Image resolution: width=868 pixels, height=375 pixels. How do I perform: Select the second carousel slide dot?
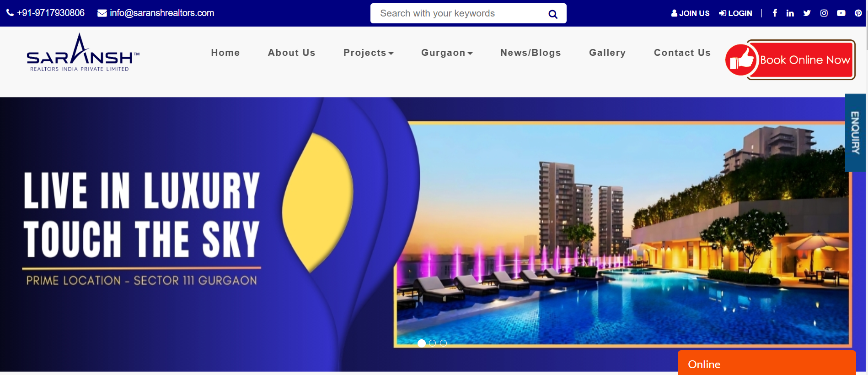pyautogui.click(x=432, y=343)
